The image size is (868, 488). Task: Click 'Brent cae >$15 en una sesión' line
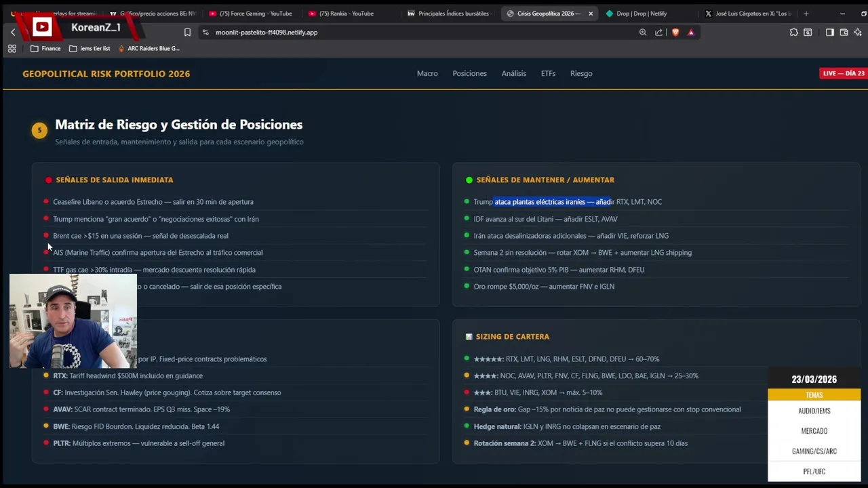(140, 236)
